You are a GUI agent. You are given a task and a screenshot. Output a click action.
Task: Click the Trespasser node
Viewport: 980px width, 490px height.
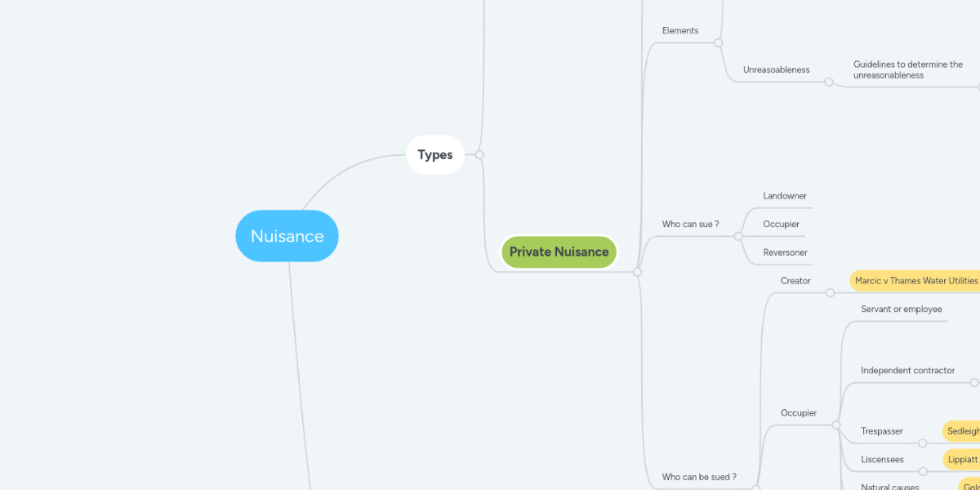[x=881, y=430]
